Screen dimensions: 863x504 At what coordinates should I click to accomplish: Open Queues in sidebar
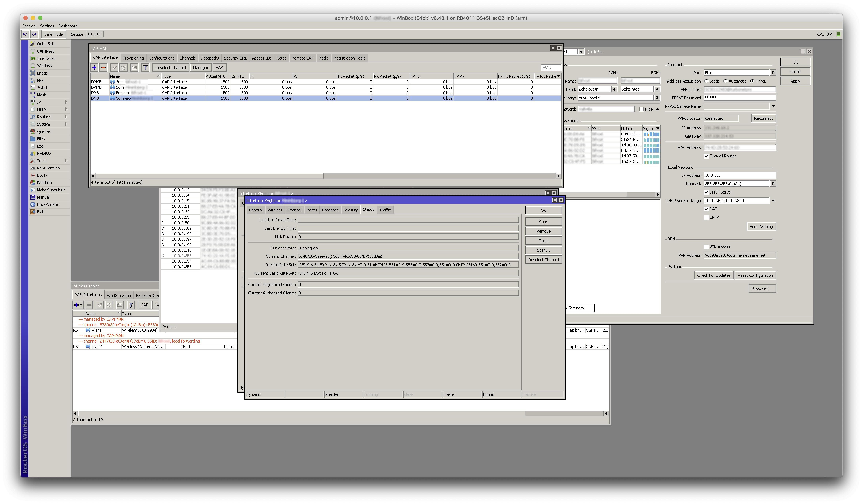tap(43, 131)
